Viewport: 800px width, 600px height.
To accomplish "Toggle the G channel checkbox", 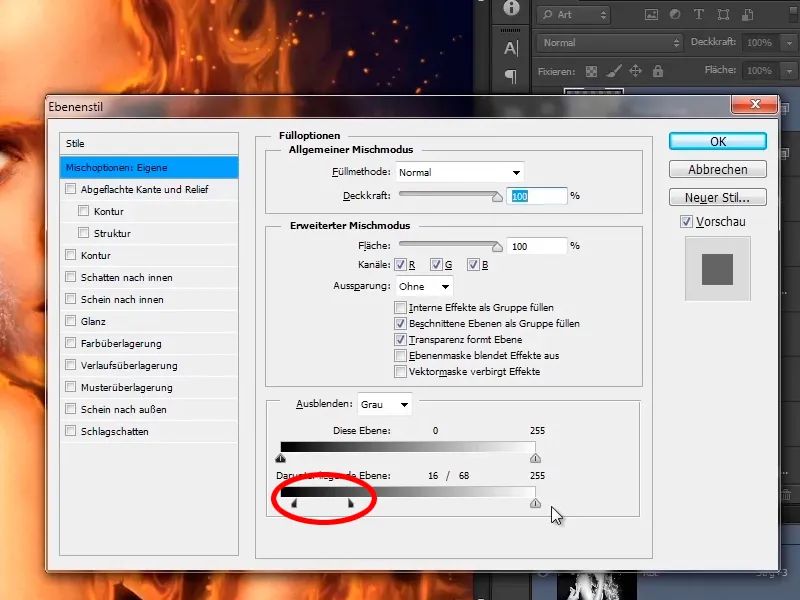I will click(436, 265).
